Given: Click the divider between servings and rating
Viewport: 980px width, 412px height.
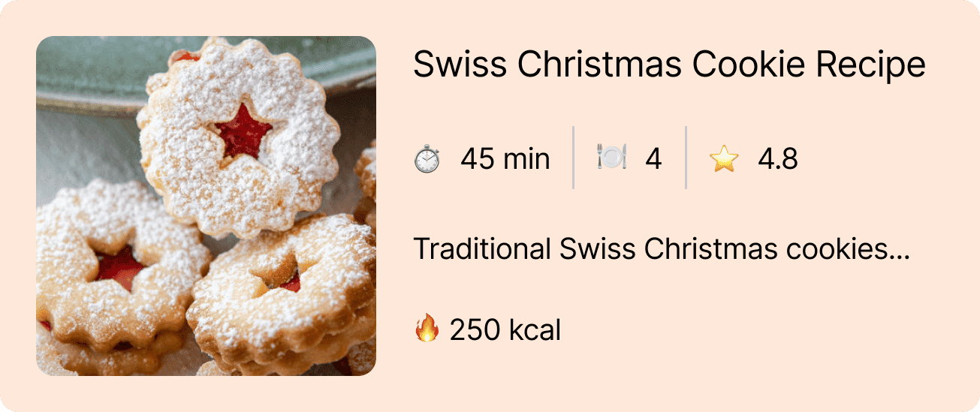Looking at the screenshot, I should click(x=686, y=158).
